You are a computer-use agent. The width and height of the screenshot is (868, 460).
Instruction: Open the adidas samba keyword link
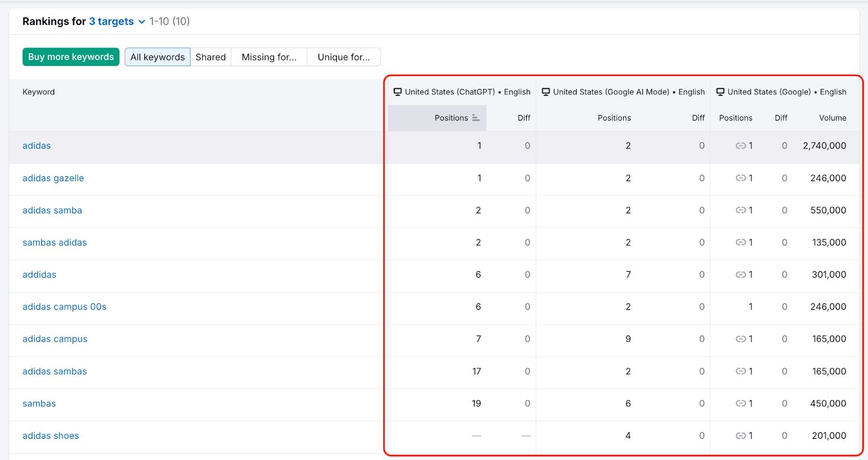[x=52, y=210]
